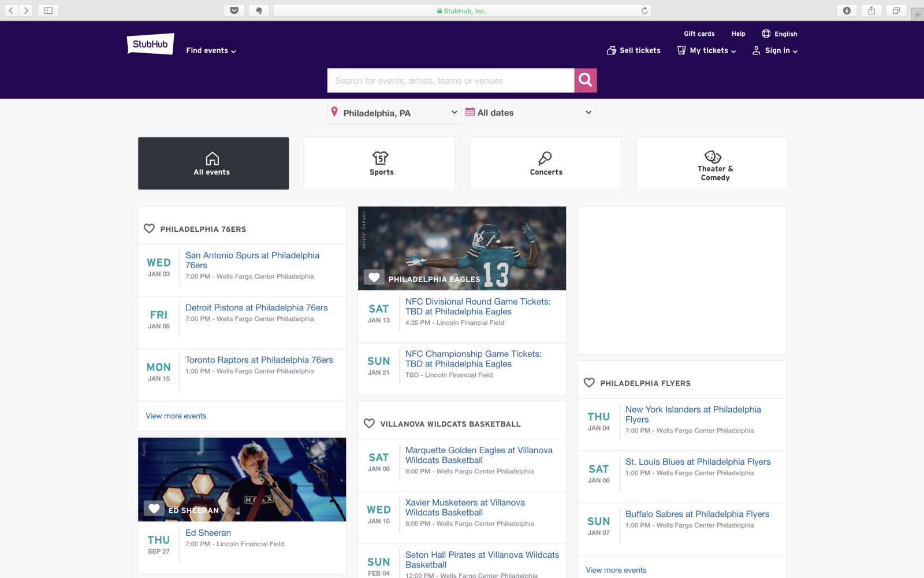Click the calendar icon beside All dates
The image size is (924, 578).
470,112
